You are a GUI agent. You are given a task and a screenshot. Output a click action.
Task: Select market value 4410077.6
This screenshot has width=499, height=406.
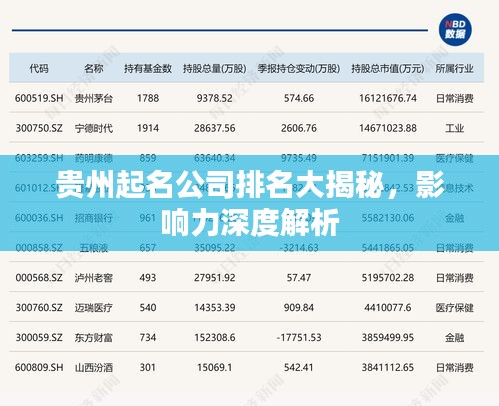[388, 307]
